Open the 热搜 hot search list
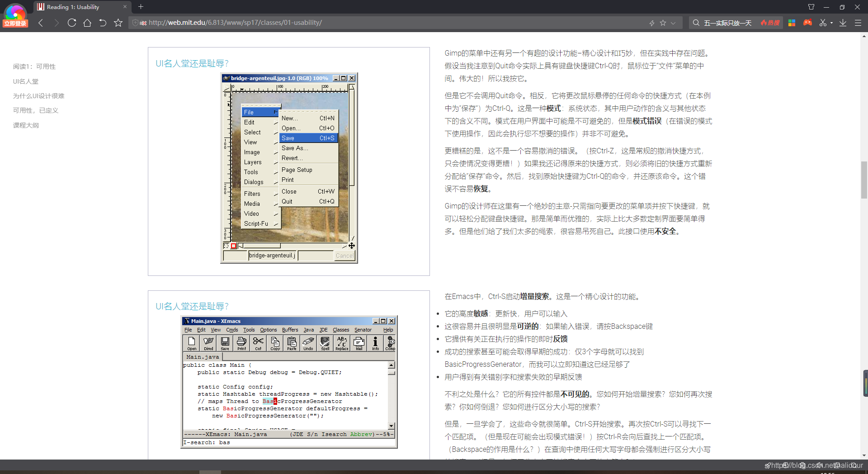The image size is (868, 474). 770,23
